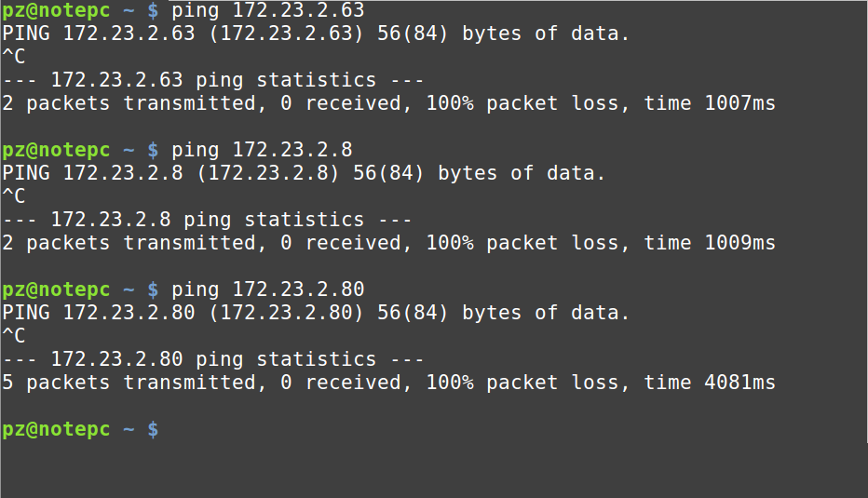Click the 'time 4081ms' text

pos(710,383)
